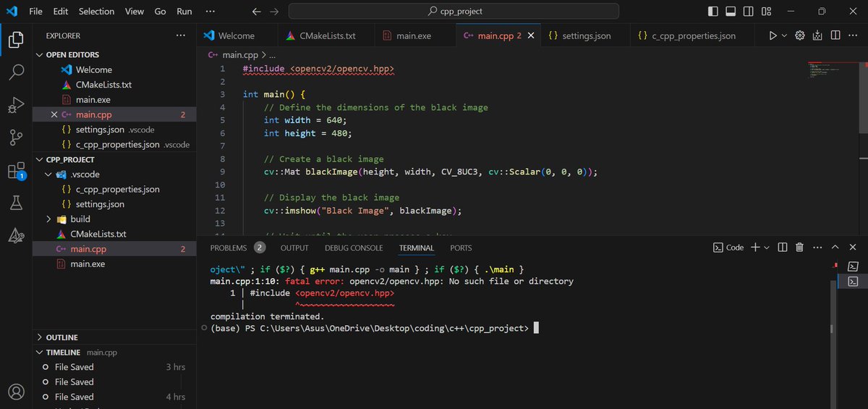Click the #include opencv line in editor
This screenshot has width=868, height=409.
318,69
